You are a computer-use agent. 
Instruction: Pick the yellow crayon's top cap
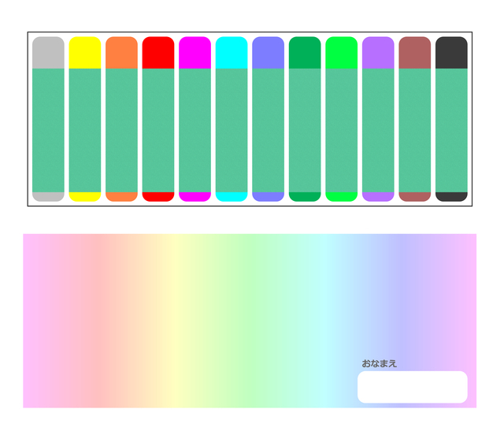[85, 53]
